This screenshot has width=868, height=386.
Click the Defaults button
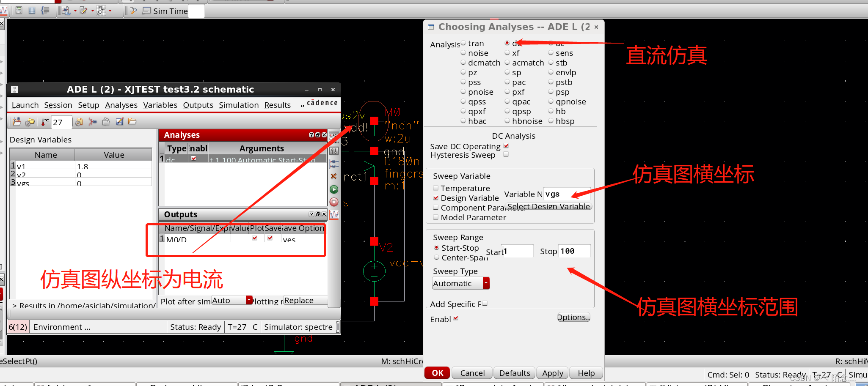[515, 373]
